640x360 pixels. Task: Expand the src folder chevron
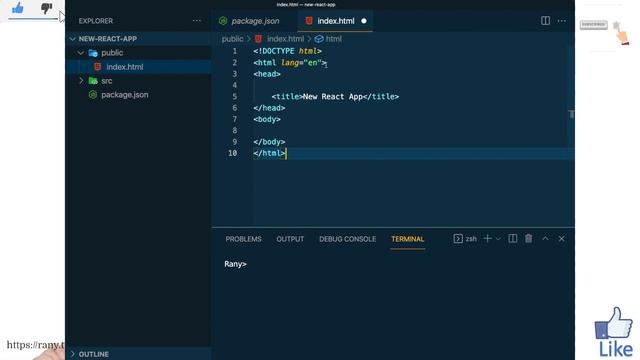coord(81,80)
